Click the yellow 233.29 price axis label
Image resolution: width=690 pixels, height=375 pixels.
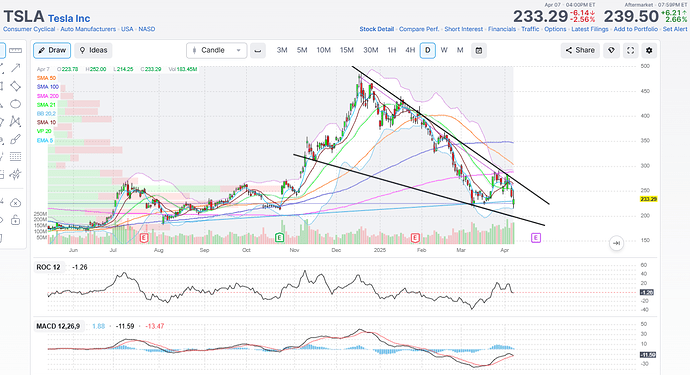coord(648,199)
